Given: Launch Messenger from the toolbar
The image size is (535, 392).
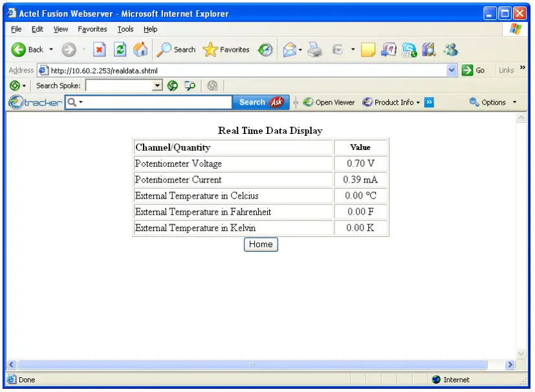Looking at the screenshot, I should [449, 50].
